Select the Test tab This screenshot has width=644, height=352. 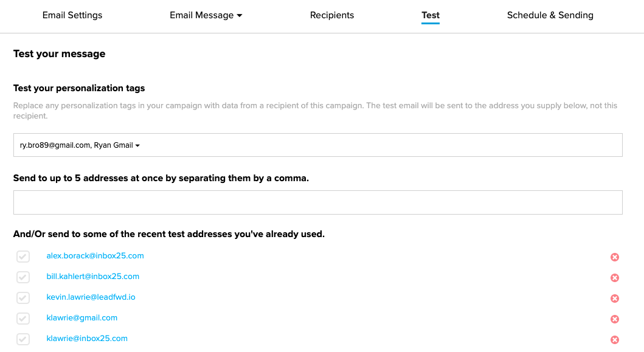[431, 15]
